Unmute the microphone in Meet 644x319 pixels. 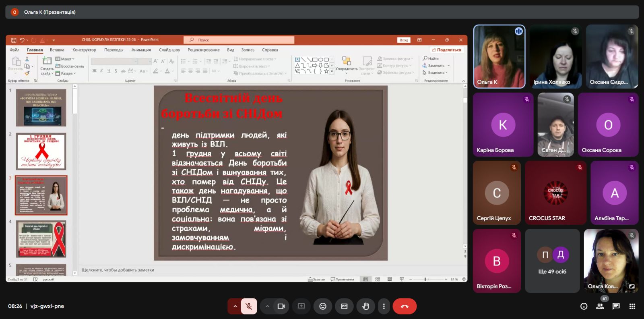point(249,307)
